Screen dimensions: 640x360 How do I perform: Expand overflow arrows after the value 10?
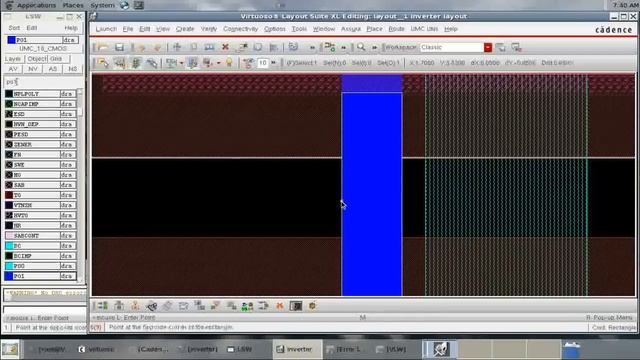pyautogui.click(x=273, y=63)
